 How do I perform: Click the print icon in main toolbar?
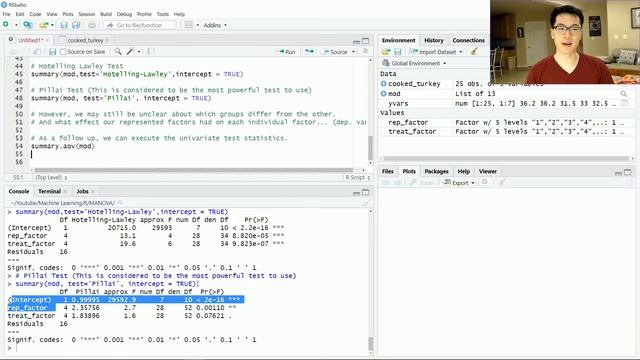pyautogui.click(x=92, y=25)
